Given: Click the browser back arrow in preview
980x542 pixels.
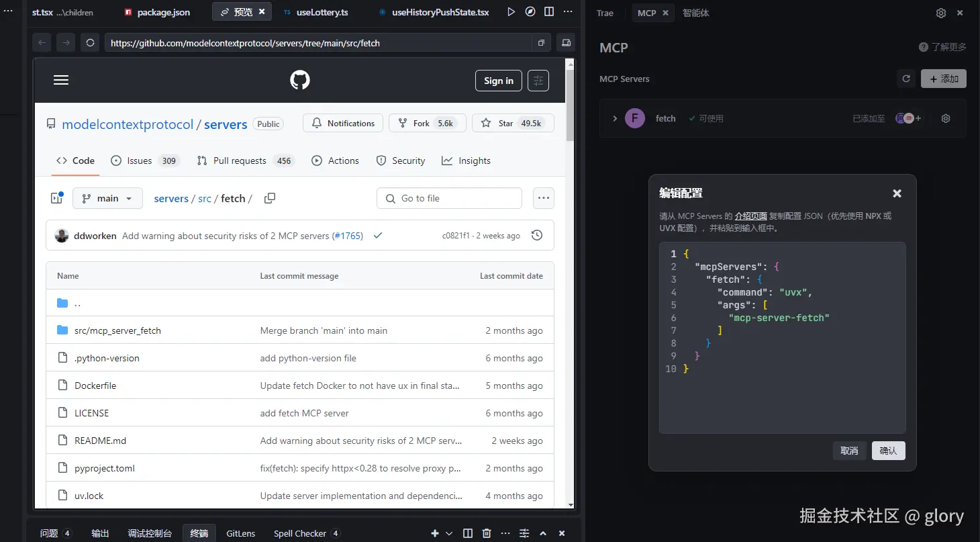Looking at the screenshot, I should click(42, 43).
